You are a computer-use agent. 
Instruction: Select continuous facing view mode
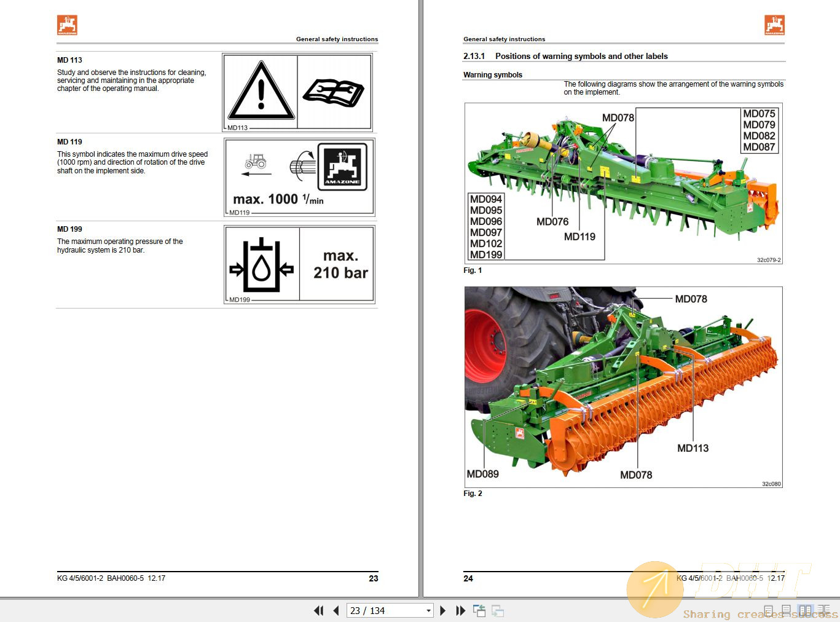pos(824,610)
